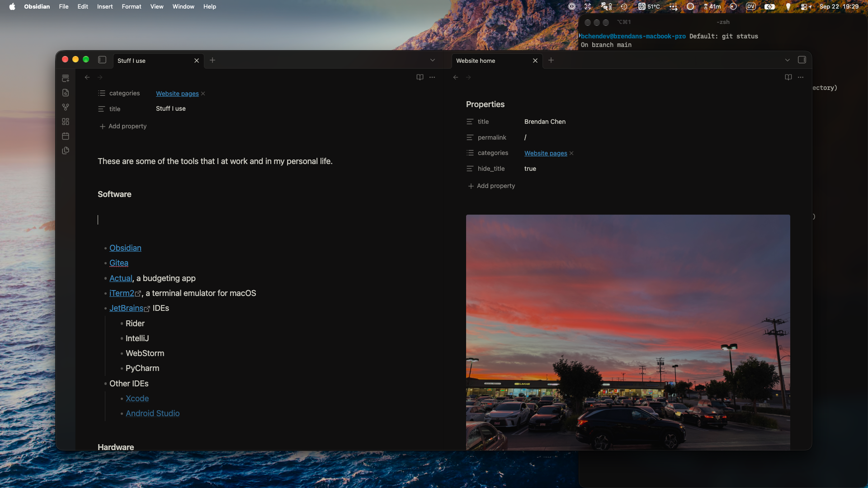Open the View menu
Image resolution: width=868 pixels, height=488 pixels.
click(x=157, y=6)
